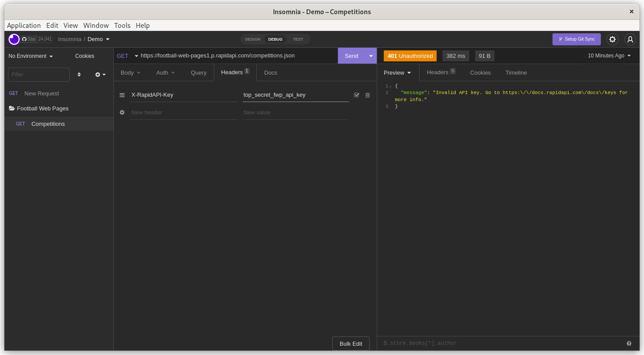This screenshot has width=644, height=355.
Task: Click the account profile icon top right
Action: [630, 39]
